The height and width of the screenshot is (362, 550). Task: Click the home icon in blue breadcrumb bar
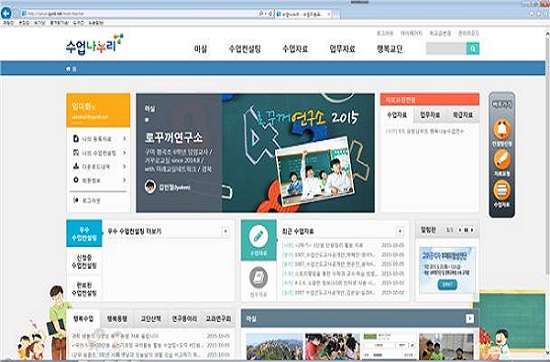point(68,69)
